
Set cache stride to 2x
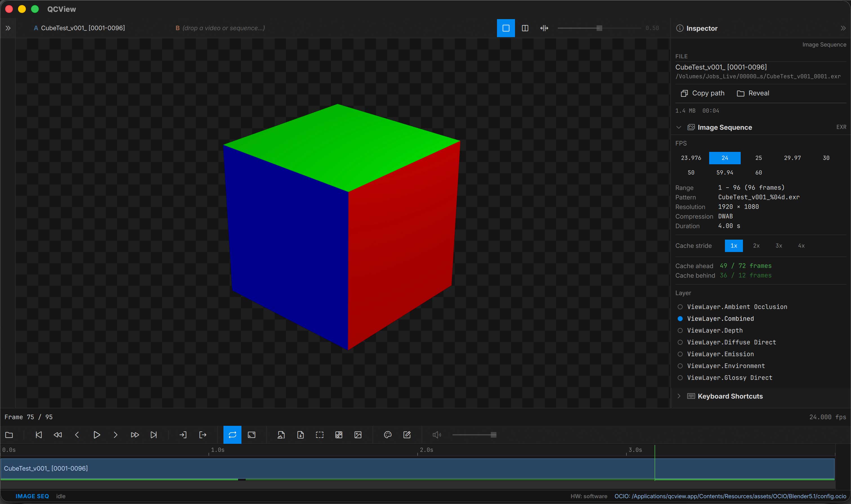pyautogui.click(x=756, y=246)
